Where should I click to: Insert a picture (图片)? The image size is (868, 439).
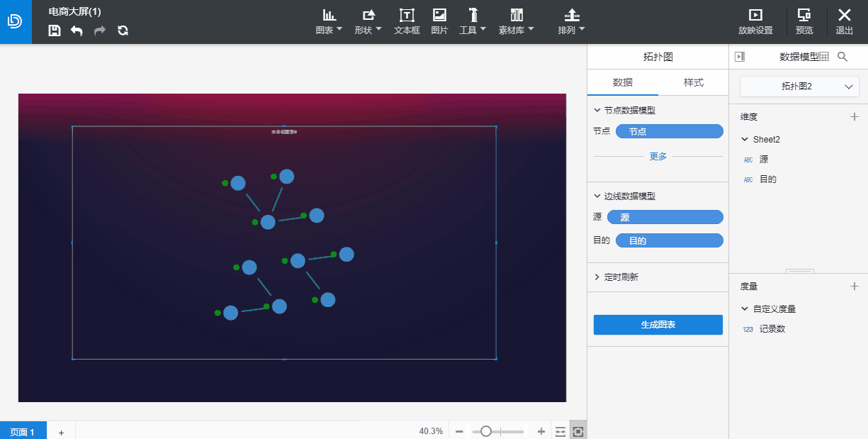(x=439, y=21)
